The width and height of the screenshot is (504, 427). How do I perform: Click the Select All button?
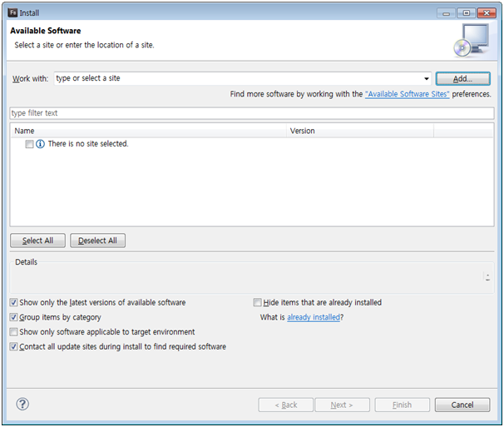click(37, 241)
